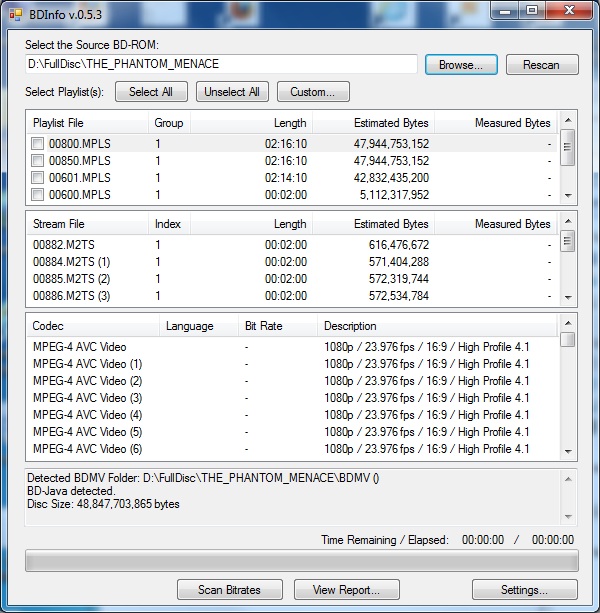Open the Settings... dialog
This screenshot has width=600, height=613.
click(x=524, y=590)
